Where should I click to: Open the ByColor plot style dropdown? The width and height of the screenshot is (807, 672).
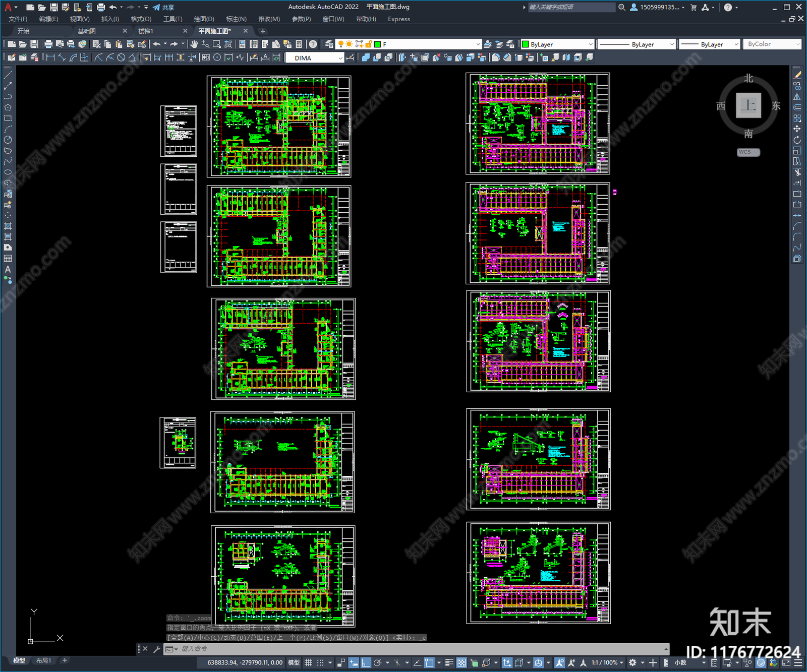[772, 44]
